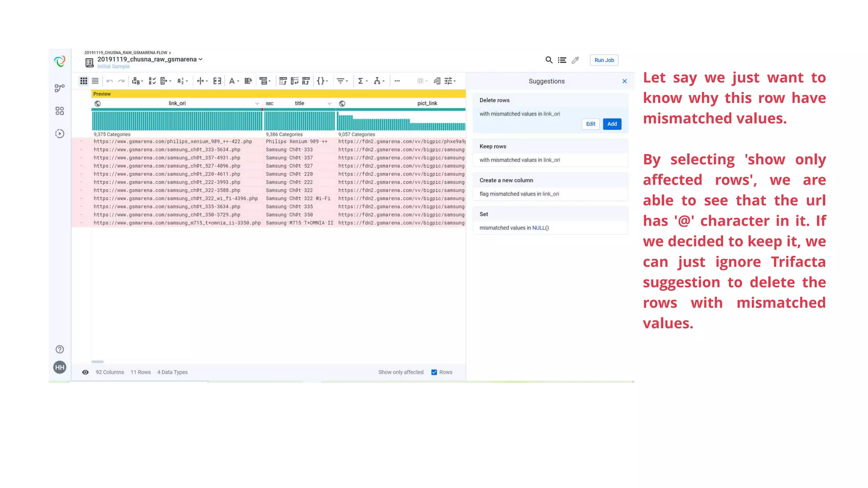Click the ellipsis more tools icon
Image resolution: width=868 pixels, height=488 pixels.
pos(397,81)
